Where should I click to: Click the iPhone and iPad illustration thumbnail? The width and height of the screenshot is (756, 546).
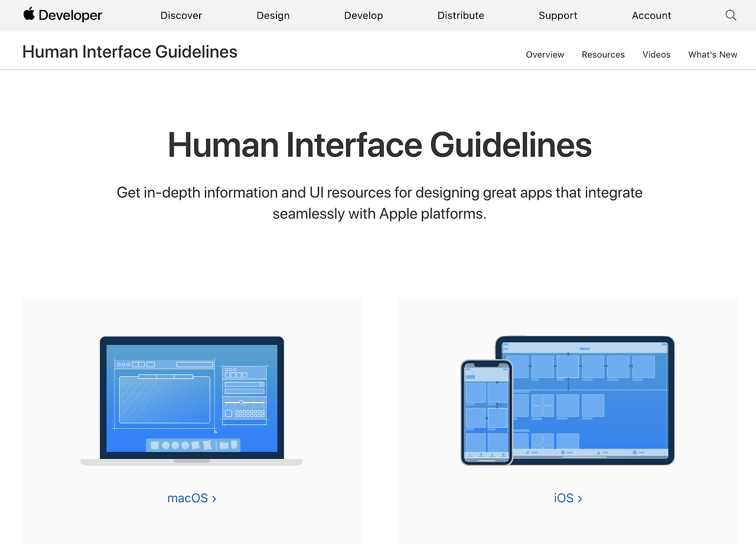tap(568, 401)
